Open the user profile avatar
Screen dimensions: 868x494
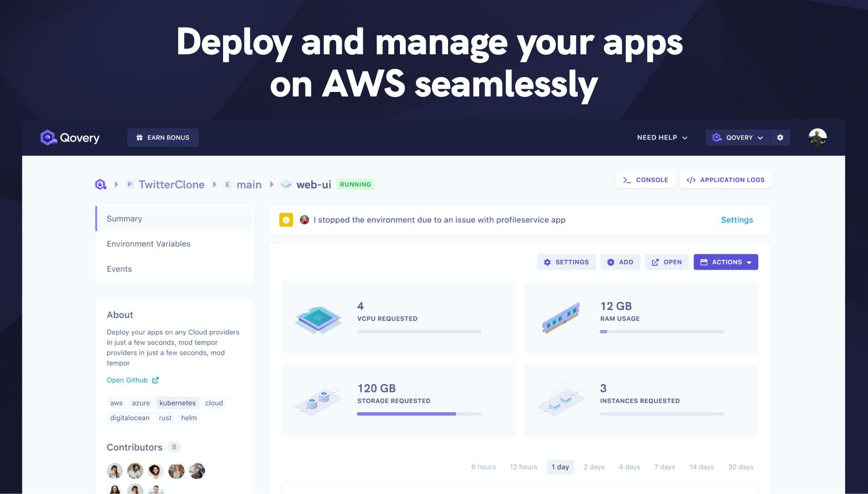[817, 138]
